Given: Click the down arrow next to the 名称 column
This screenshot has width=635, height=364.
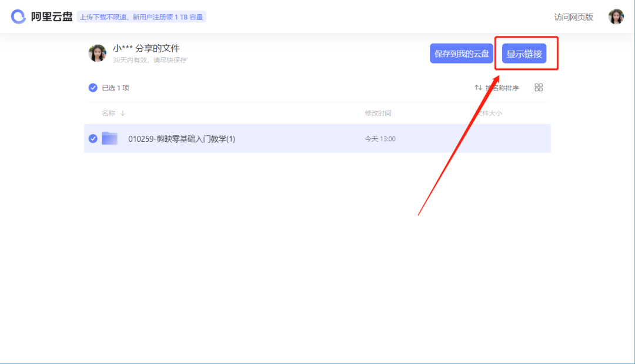Looking at the screenshot, I should point(123,113).
